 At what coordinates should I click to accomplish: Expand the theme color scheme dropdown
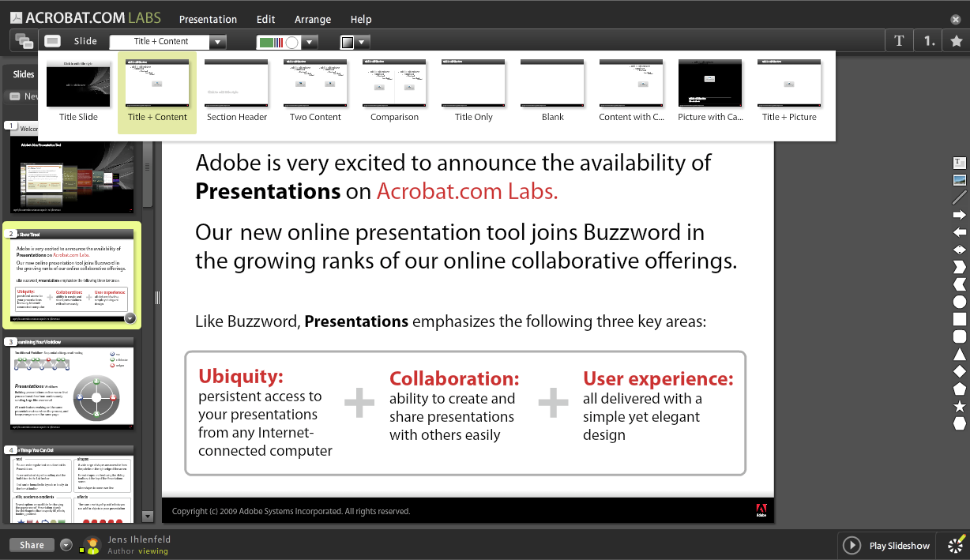[x=309, y=41]
